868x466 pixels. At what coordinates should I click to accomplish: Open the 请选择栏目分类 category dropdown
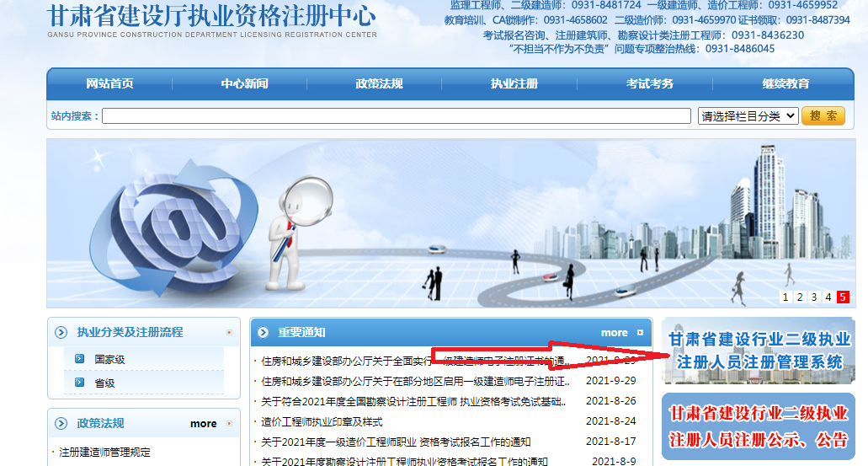[748, 116]
